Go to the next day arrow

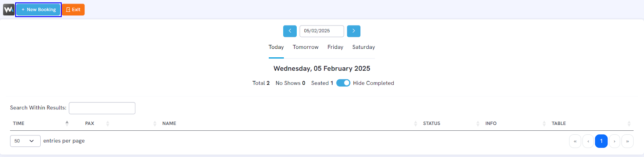[353, 31]
